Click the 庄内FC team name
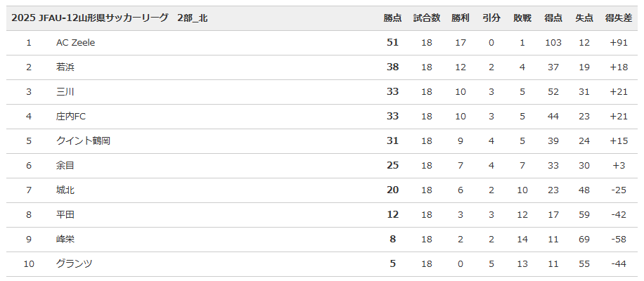Image resolution: width=644 pixels, height=281 pixels. coord(71,117)
